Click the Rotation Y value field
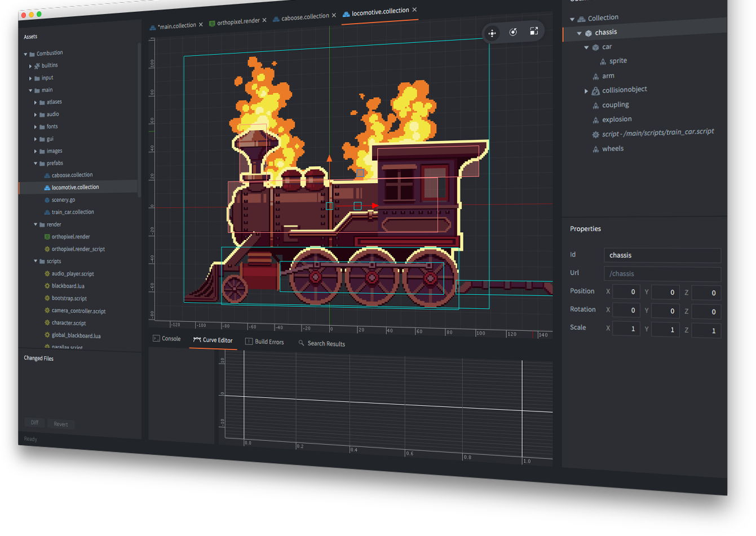The height and width of the screenshot is (536, 756). tap(665, 311)
